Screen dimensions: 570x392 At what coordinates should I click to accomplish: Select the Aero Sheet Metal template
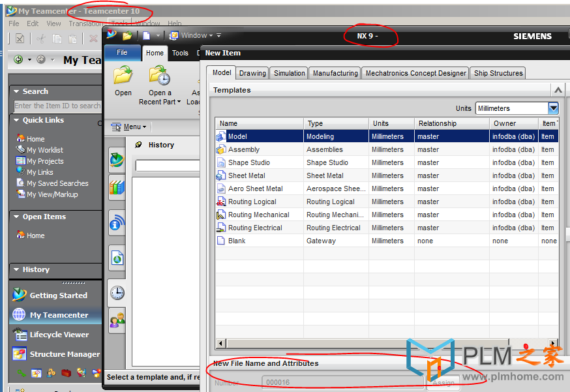coord(387,188)
